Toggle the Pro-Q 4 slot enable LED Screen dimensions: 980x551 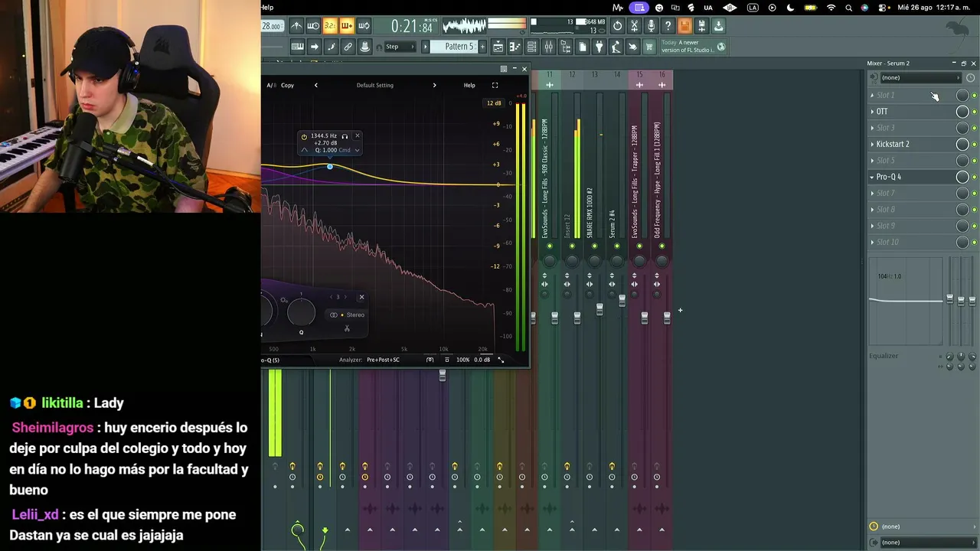pyautogui.click(x=974, y=178)
